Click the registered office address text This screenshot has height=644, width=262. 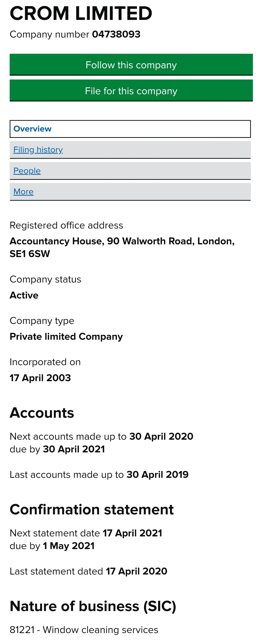click(x=122, y=247)
